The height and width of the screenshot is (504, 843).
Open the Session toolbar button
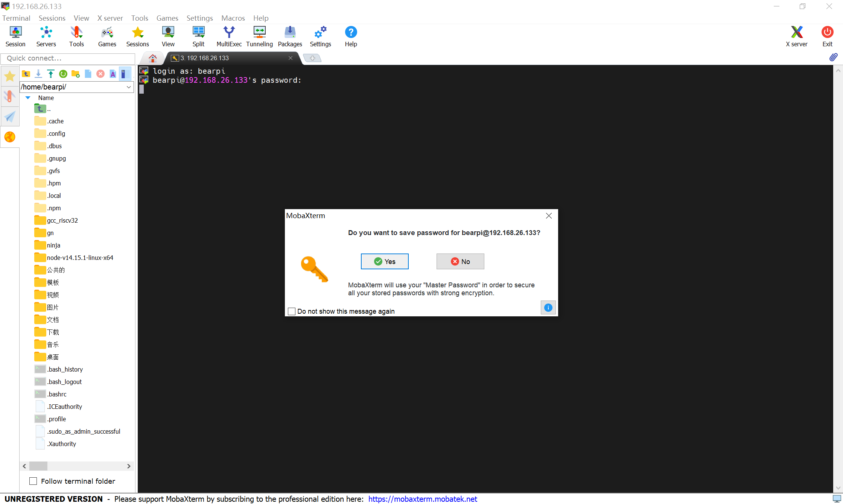click(15, 36)
